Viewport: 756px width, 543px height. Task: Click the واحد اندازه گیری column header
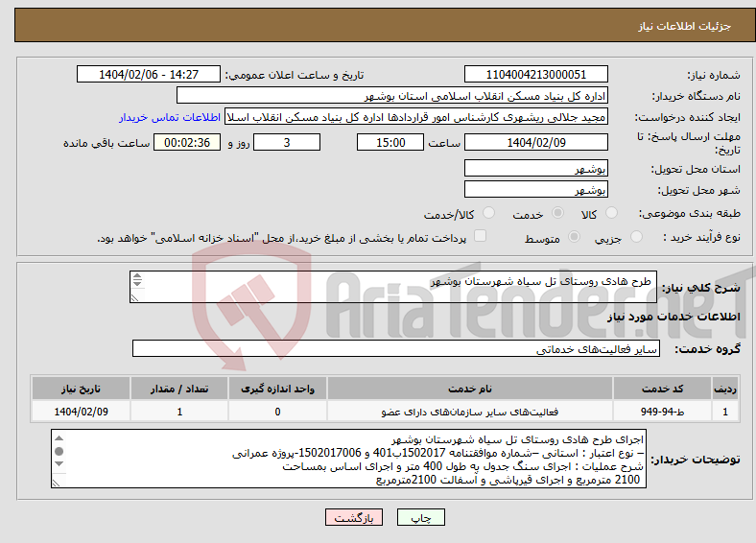click(277, 389)
